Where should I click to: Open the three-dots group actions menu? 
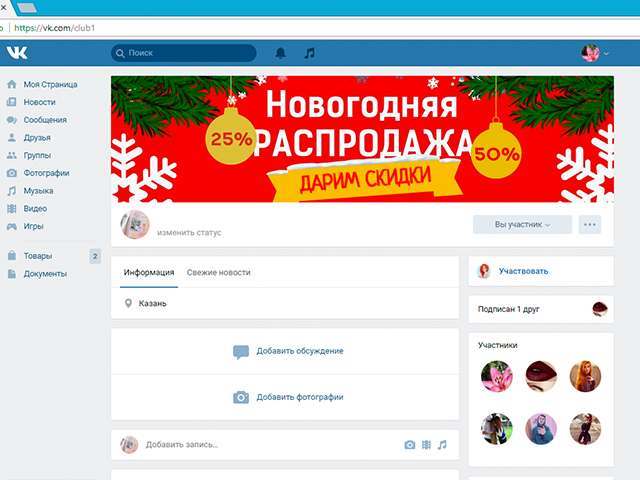pos(590,224)
